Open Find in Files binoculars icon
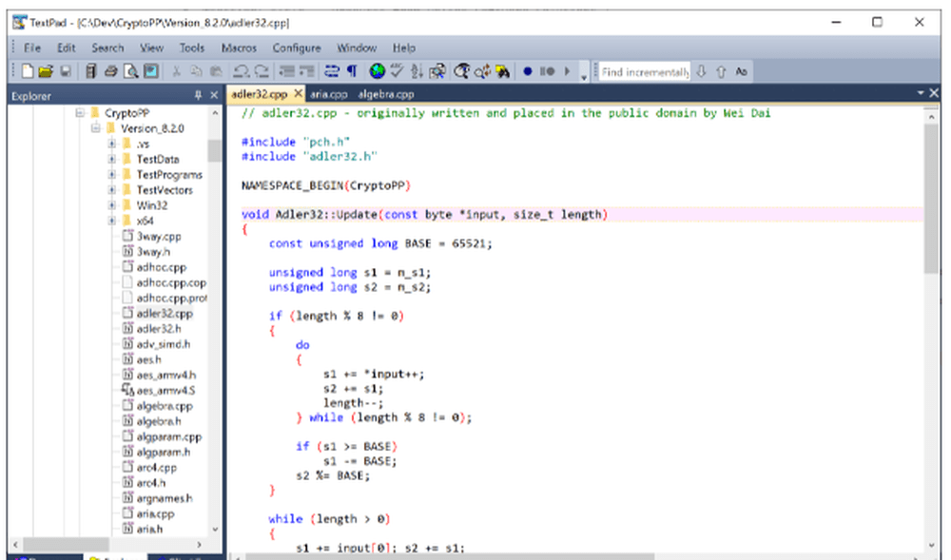The width and height of the screenshot is (951, 560). point(503,71)
